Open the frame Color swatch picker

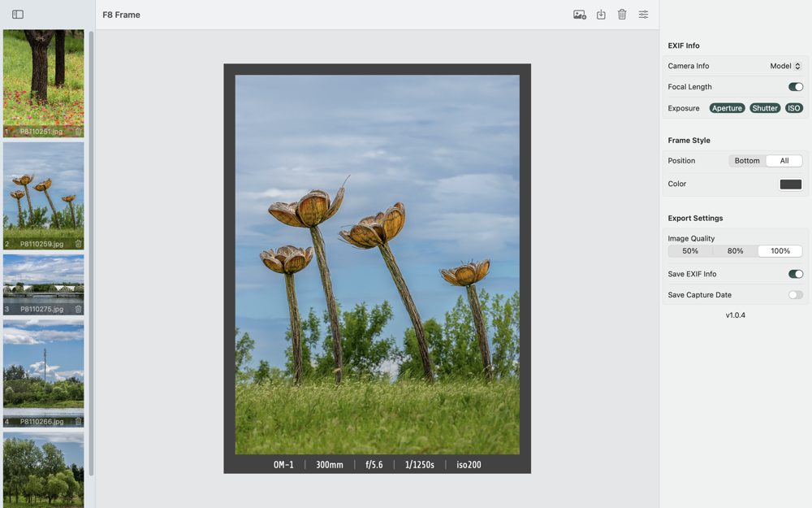pos(790,184)
